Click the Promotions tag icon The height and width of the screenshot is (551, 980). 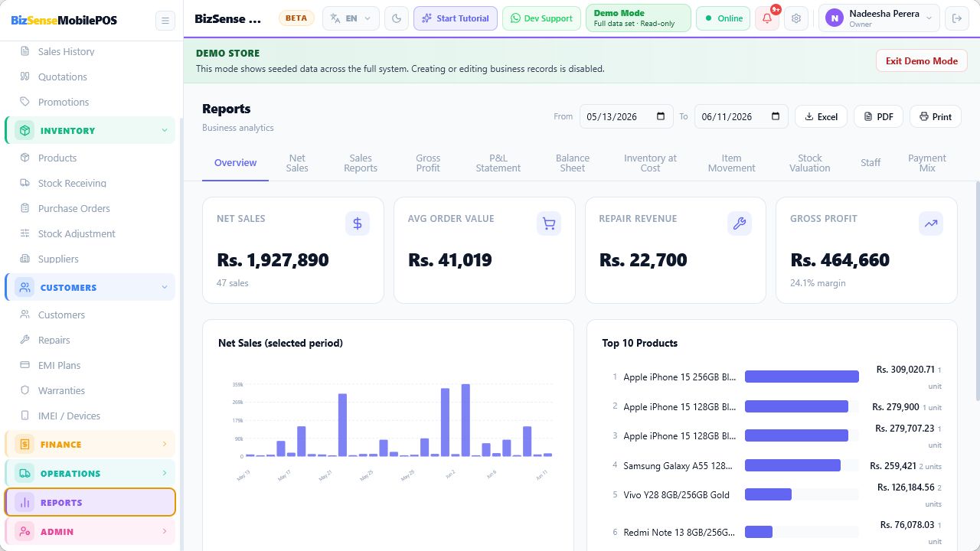[x=24, y=102]
